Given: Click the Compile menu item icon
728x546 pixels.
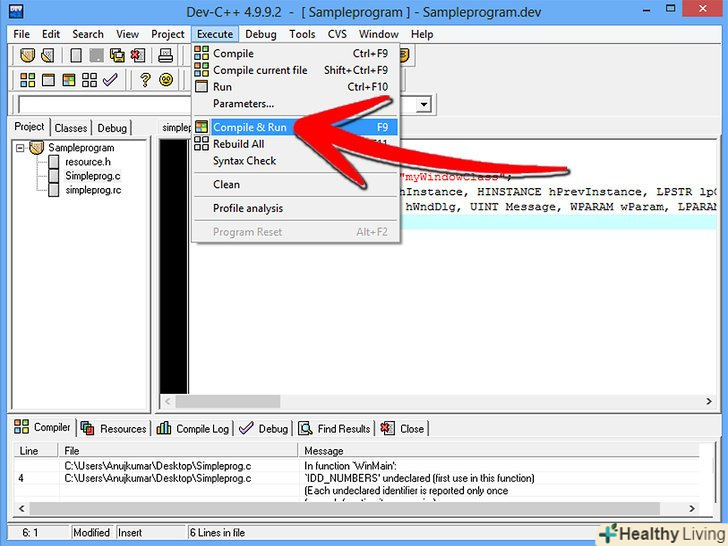Looking at the screenshot, I should [202, 53].
